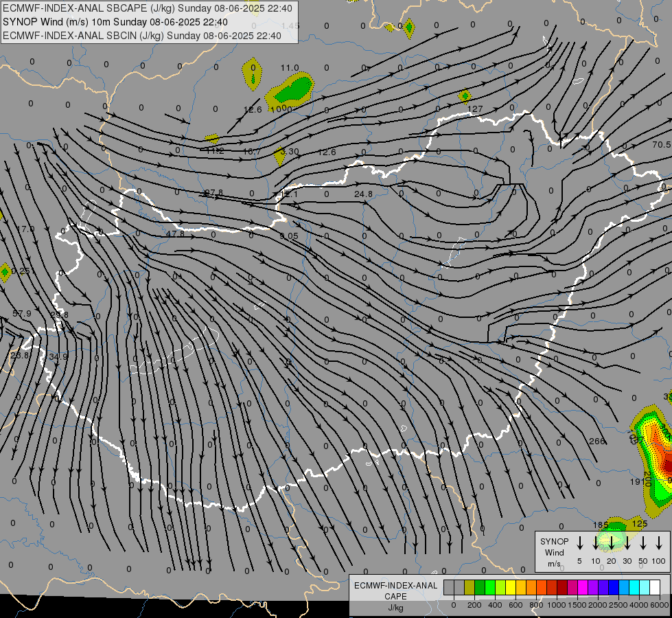The height and width of the screenshot is (618, 672).
Task: Click the 1000 tick label in CAPE scale
Action: click(x=556, y=605)
